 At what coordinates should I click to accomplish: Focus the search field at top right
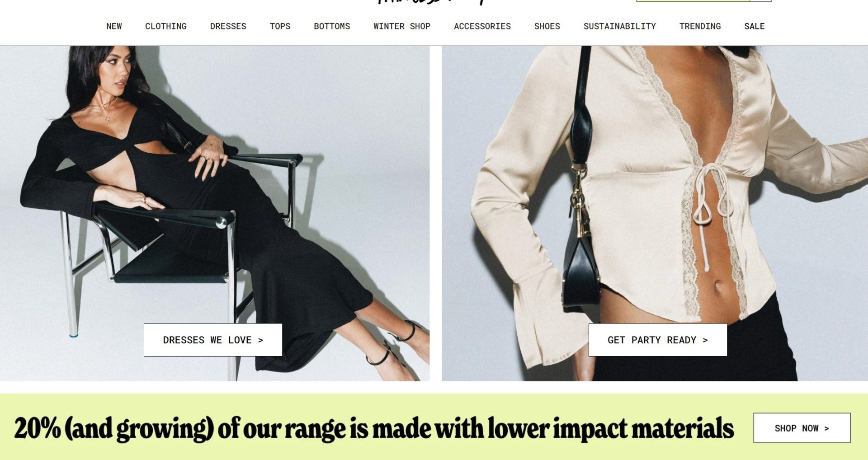tap(693, 1)
